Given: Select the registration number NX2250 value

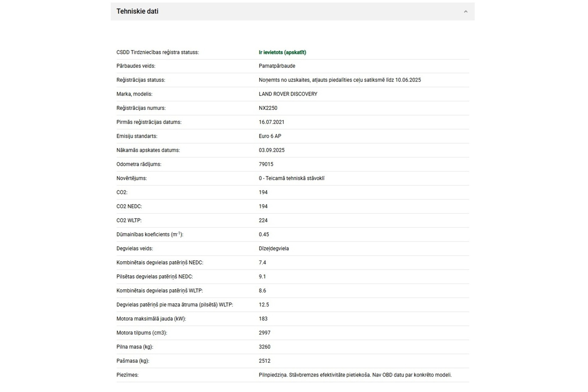Looking at the screenshot, I should coord(268,108).
